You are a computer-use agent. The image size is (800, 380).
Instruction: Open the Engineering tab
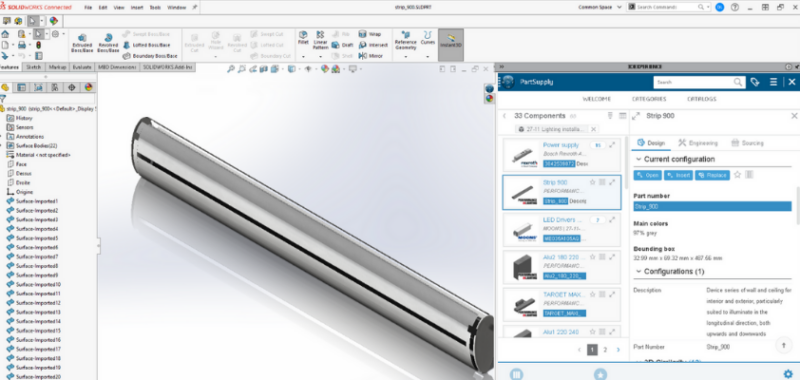(x=698, y=143)
